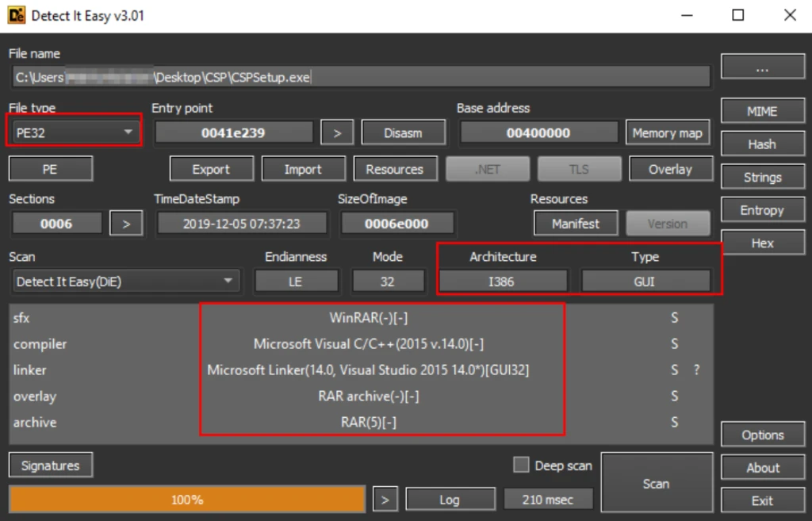This screenshot has height=521, width=812.
Task: Click the S marker in the sfx row
Action: [x=674, y=318]
